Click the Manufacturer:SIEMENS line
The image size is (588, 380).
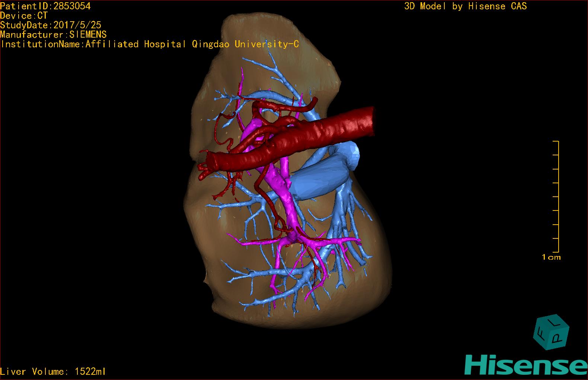pyautogui.click(x=53, y=35)
